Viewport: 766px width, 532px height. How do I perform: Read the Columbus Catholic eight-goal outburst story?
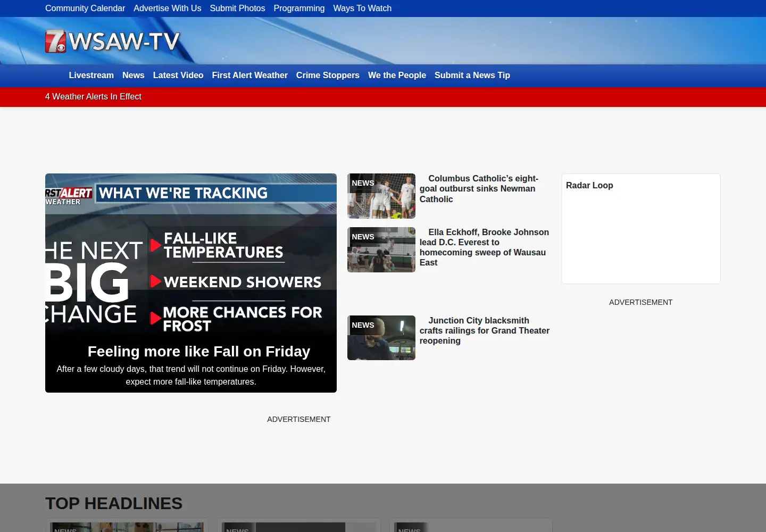(x=479, y=189)
